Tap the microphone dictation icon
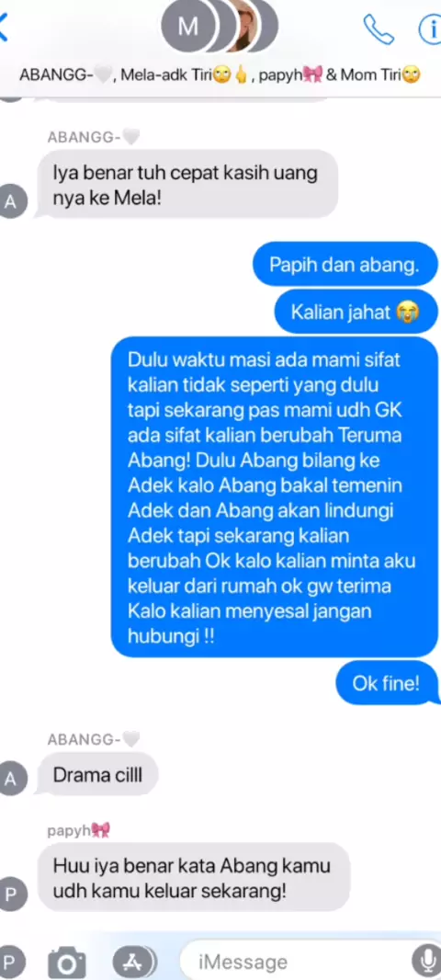 [426, 960]
